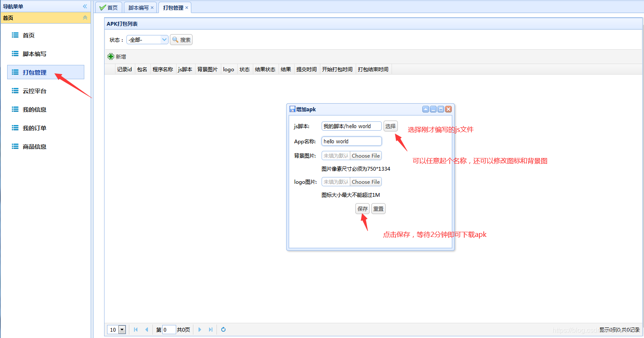Close the 打包管理 tab
The image size is (644, 338).
click(x=187, y=8)
